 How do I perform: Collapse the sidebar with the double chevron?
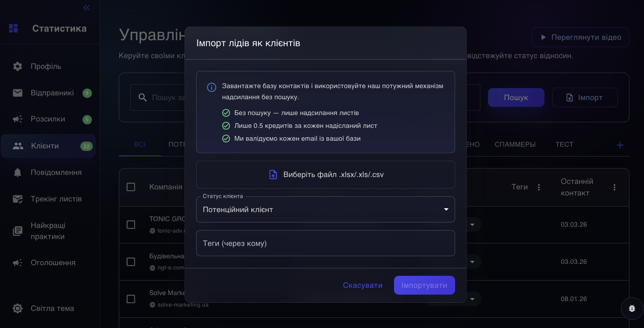(x=86, y=8)
